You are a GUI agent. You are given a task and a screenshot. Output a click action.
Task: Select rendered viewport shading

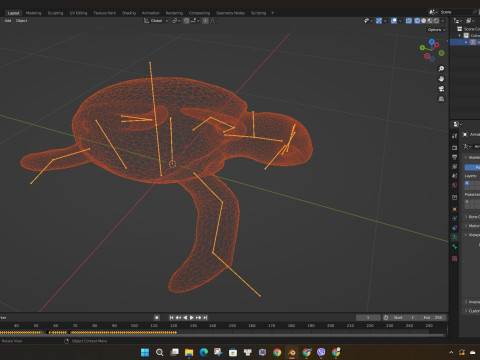[436, 21]
